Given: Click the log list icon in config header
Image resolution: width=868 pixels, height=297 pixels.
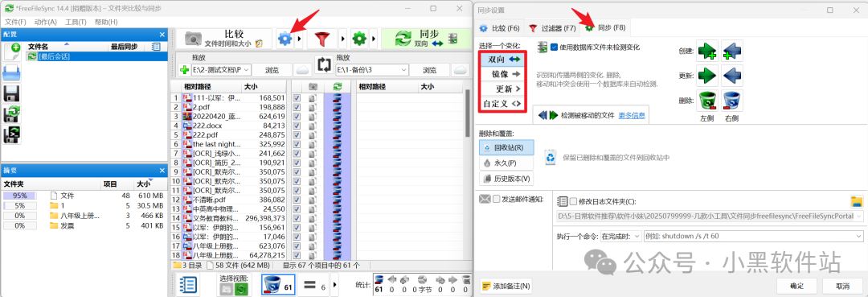Looking at the screenshot, I should click(156, 47).
